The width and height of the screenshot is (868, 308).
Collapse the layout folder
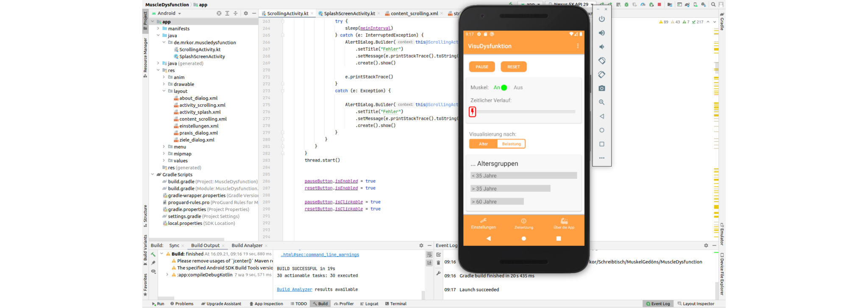tap(164, 91)
